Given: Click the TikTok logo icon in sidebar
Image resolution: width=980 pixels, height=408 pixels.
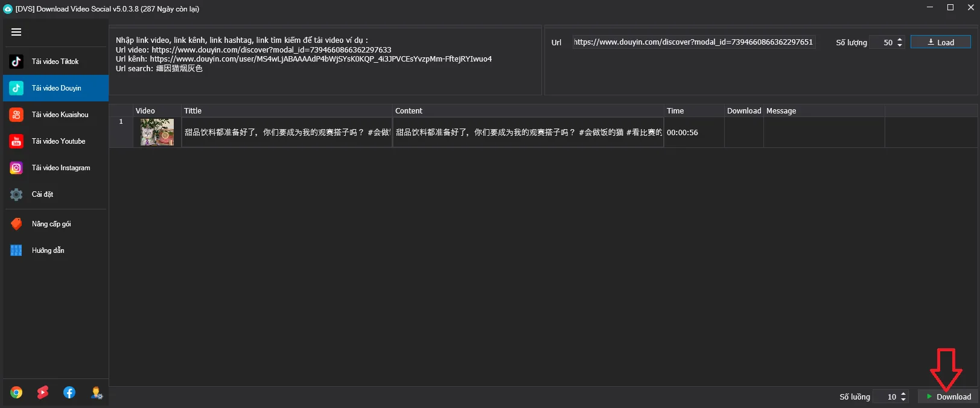Looking at the screenshot, I should click(x=16, y=61).
